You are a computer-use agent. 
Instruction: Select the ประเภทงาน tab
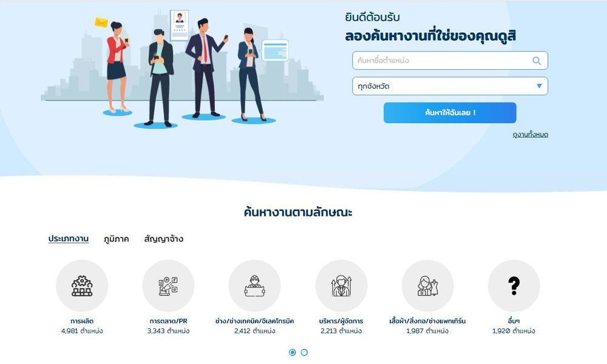click(x=69, y=239)
